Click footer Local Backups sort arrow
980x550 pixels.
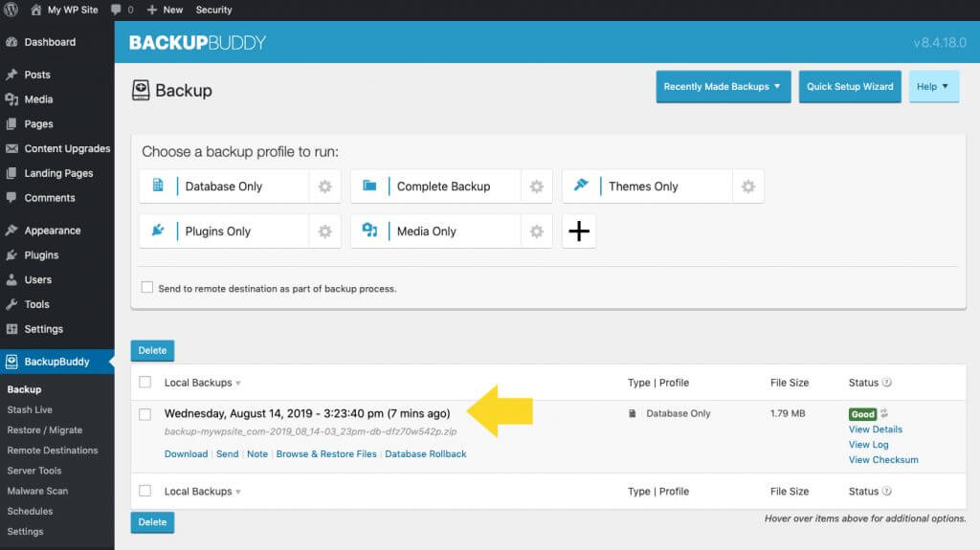[238, 492]
